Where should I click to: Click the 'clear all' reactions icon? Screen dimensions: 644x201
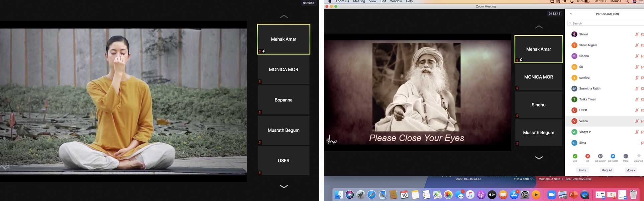(639, 156)
